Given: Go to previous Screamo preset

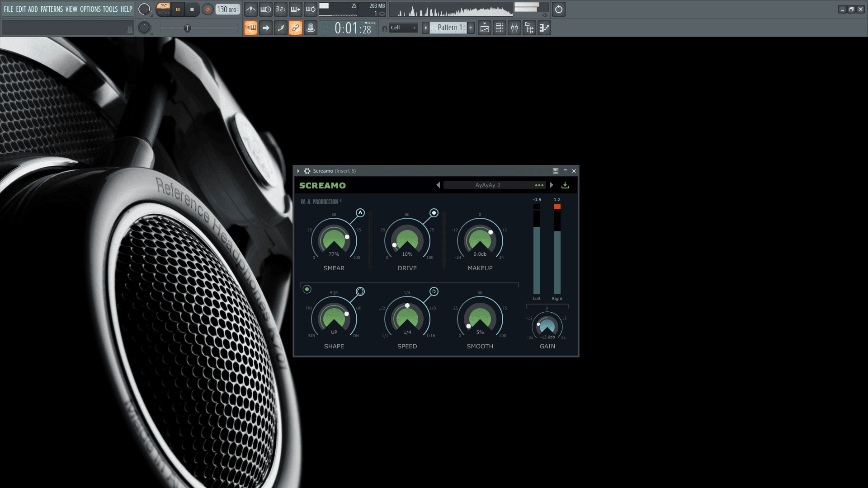Looking at the screenshot, I should point(438,185).
